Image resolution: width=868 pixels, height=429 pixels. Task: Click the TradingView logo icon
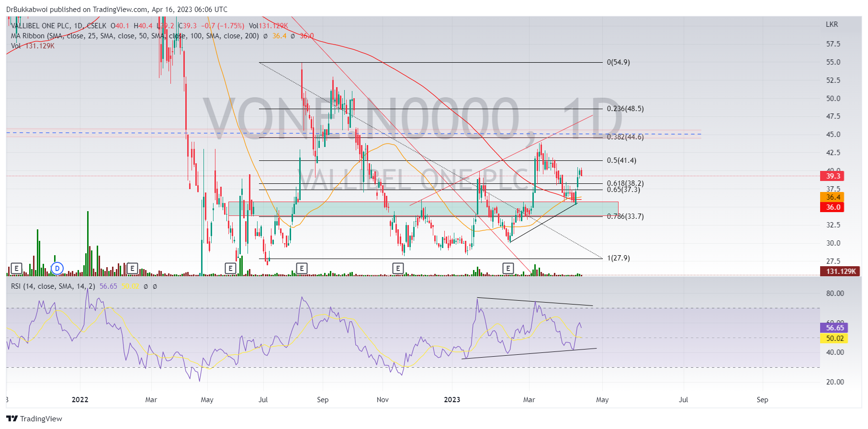coord(12,418)
